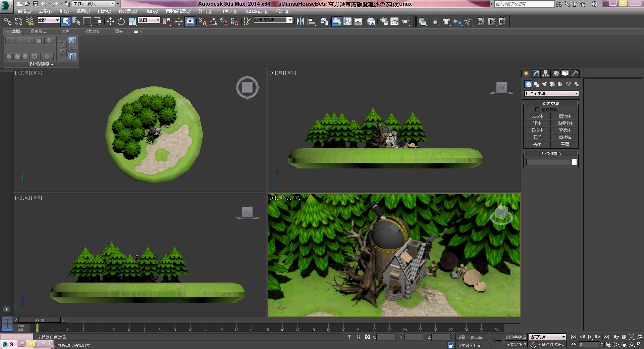The image size is (644, 349).
Task: Open the Utilities hammer panel icon
Action: point(575,73)
